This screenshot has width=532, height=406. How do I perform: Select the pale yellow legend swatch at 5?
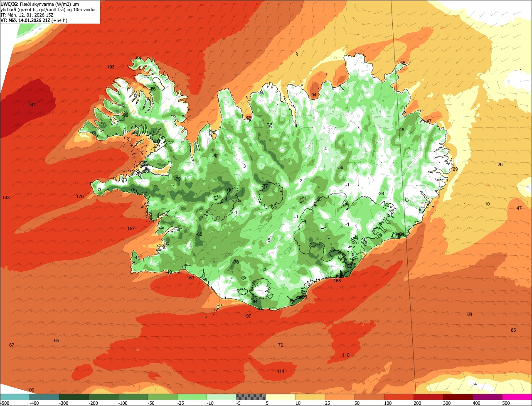tap(281, 397)
